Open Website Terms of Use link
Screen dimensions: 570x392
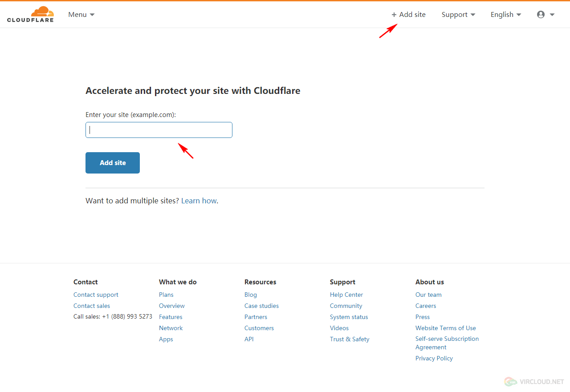[445, 328]
